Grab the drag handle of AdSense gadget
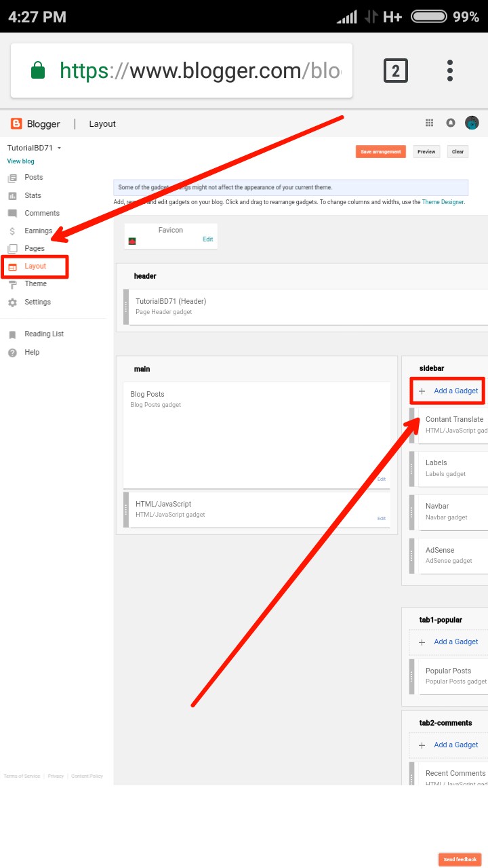The height and width of the screenshot is (868, 488). [412, 556]
